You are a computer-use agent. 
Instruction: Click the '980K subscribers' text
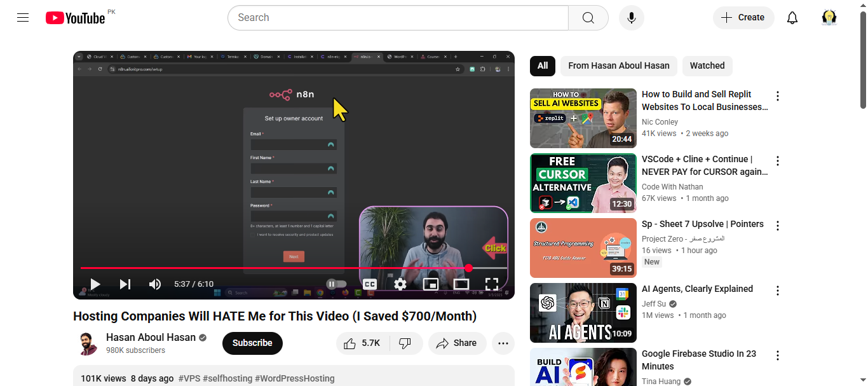[135, 350]
